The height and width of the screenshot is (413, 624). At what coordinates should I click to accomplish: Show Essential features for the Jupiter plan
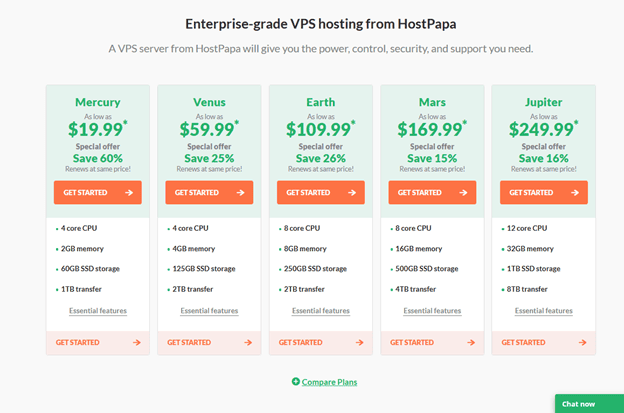[x=544, y=311]
